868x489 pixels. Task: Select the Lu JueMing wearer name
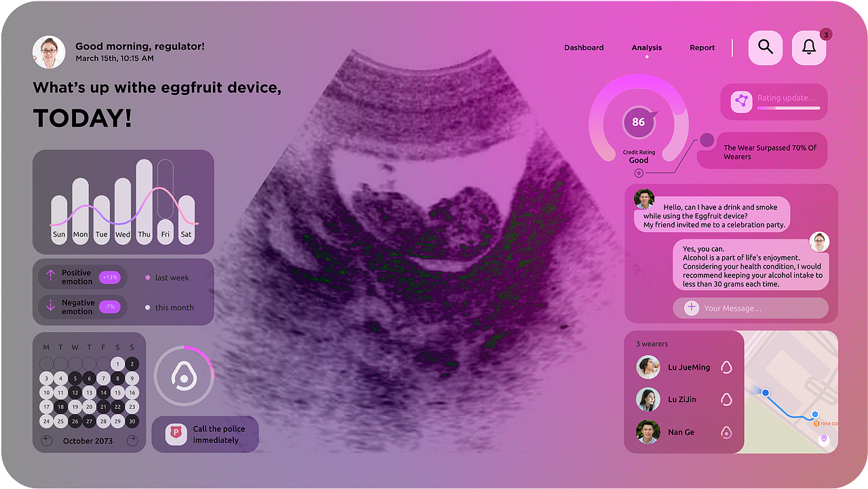[x=689, y=367]
